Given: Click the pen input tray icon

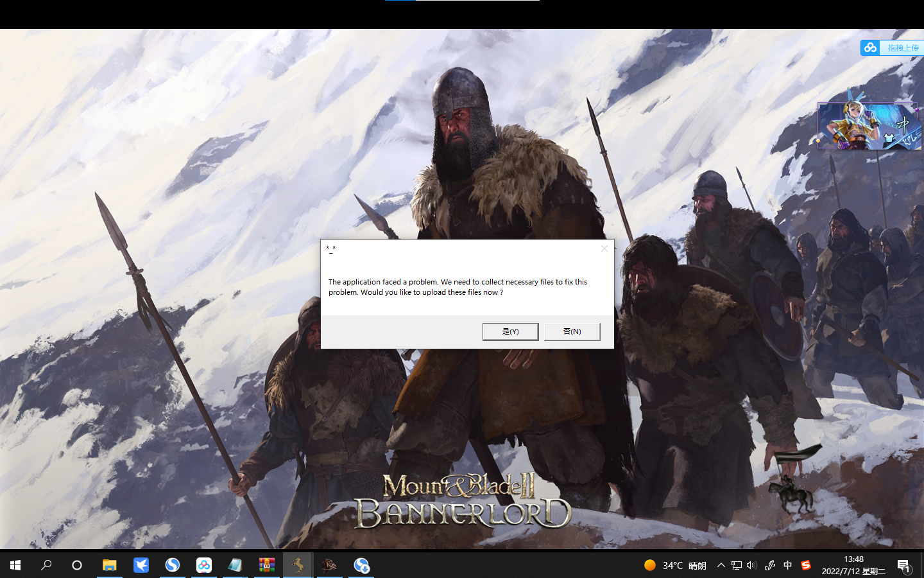Looking at the screenshot, I should pyautogui.click(x=770, y=565).
